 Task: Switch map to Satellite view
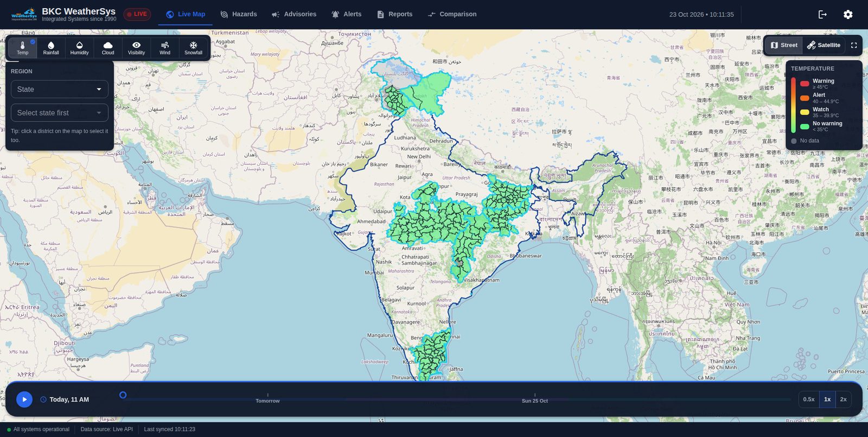(824, 45)
